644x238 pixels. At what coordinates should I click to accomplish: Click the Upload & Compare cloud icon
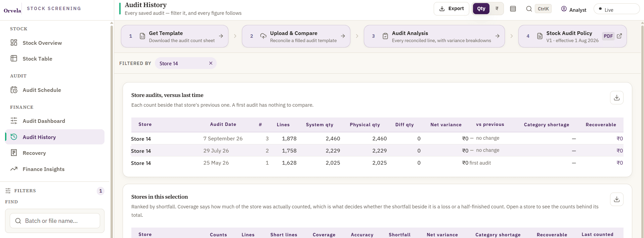(263, 36)
